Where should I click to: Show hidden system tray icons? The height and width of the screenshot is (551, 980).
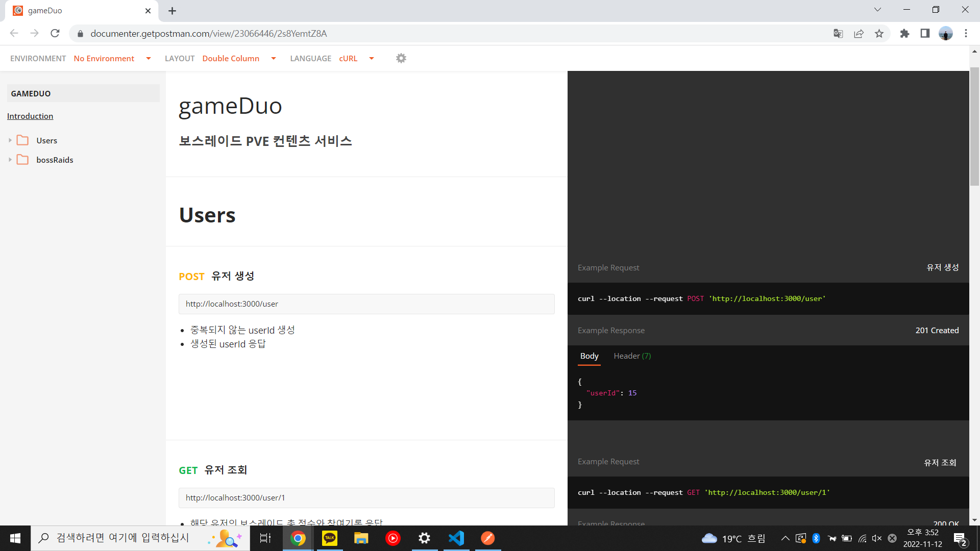(x=786, y=538)
